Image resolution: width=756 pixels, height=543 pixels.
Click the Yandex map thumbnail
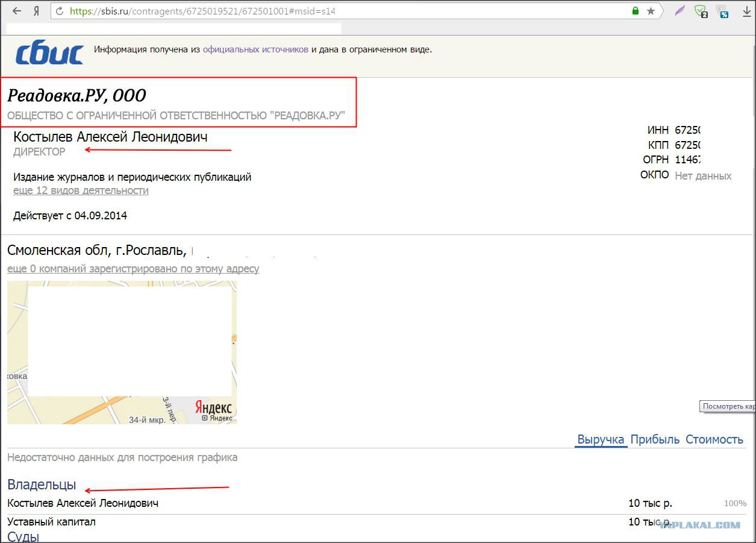(x=122, y=352)
